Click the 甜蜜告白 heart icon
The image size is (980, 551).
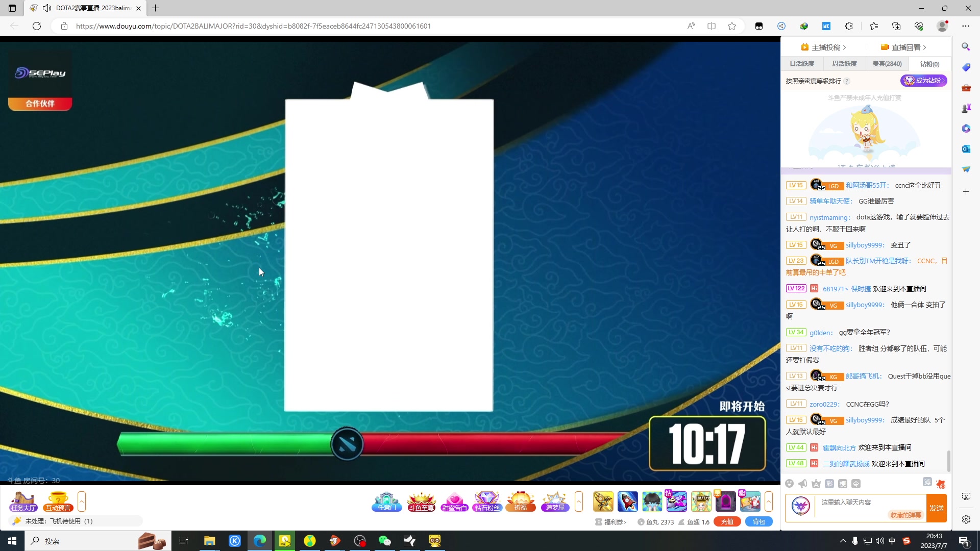coord(454,502)
